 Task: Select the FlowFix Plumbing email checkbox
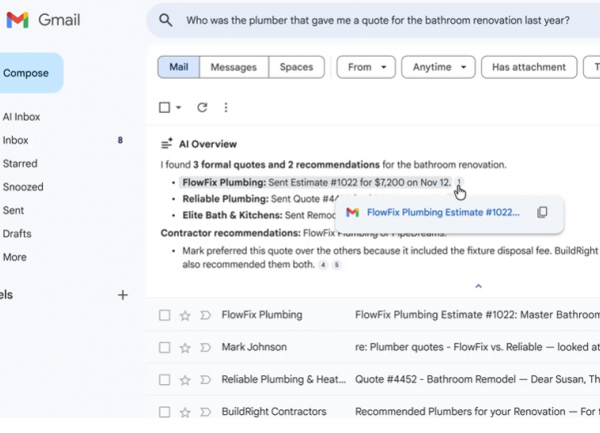(165, 316)
